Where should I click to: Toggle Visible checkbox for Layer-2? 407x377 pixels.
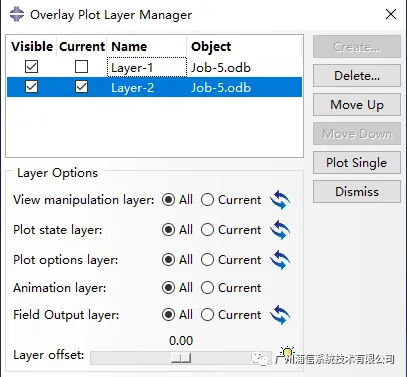pyautogui.click(x=31, y=87)
